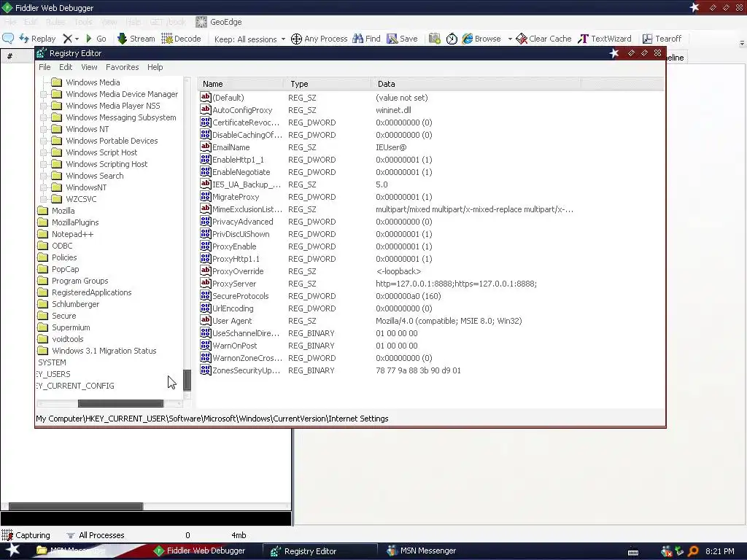The image size is (747, 560).
Task: Open Registry Editor Help menu
Action: pos(155,67)
